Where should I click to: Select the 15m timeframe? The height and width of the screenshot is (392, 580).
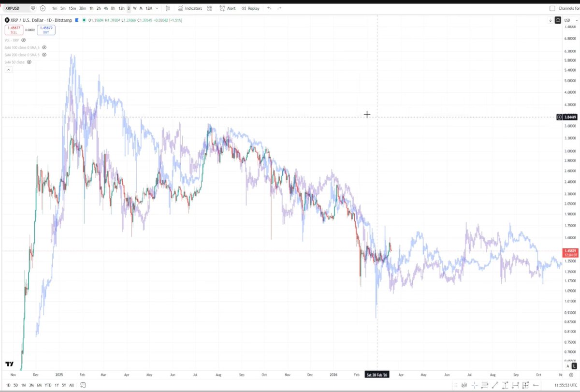tap(72, 8)
